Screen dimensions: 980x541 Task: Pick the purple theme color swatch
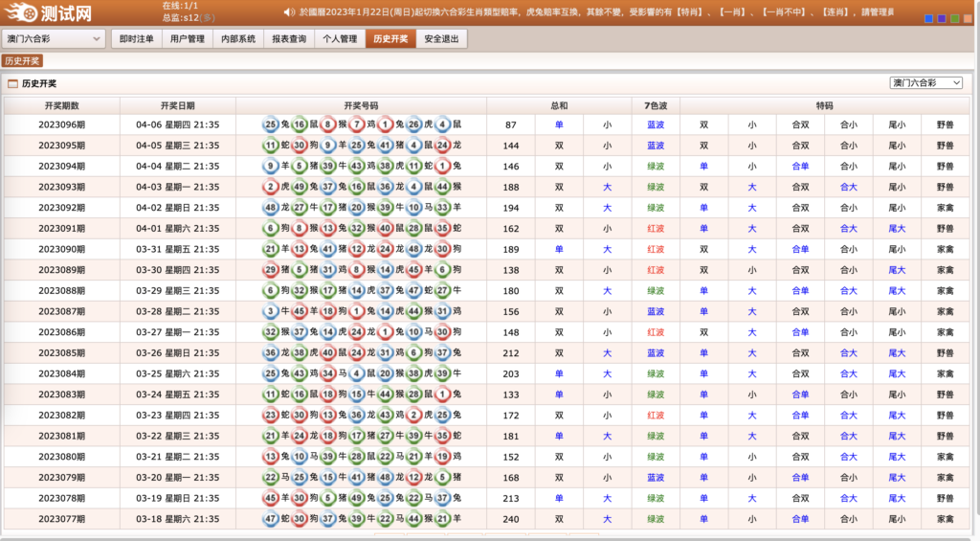(942, 19)
